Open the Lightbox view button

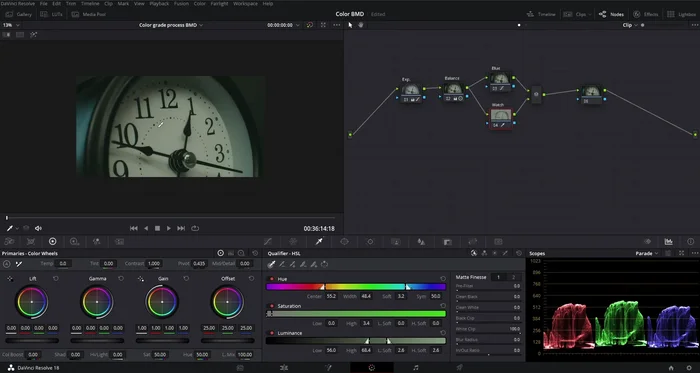(682, 14)
